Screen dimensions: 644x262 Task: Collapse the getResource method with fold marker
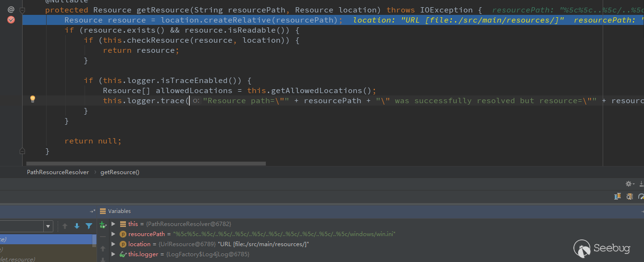22,10
